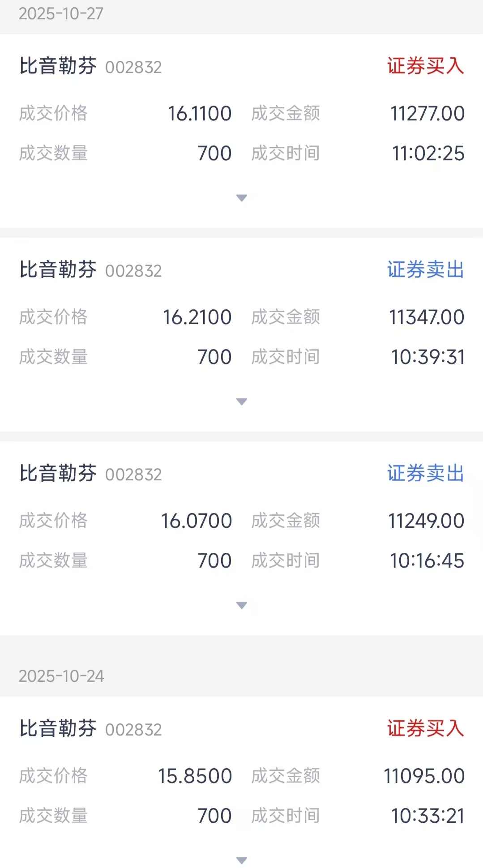Viewport: 483px width, 868px height.
Task: Select the 2025-10-27 date header
Action: pos(61,14)
